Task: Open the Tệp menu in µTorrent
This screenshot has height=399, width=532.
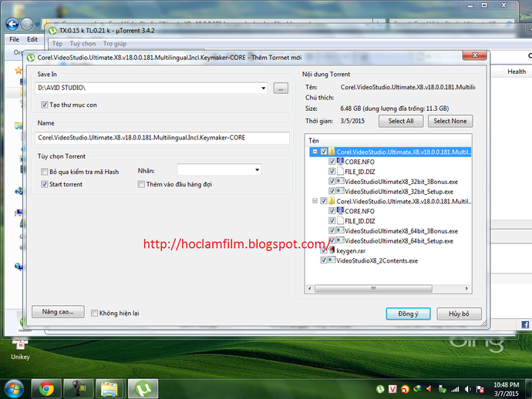Action: pyautogui.click(x=57, y=43)
